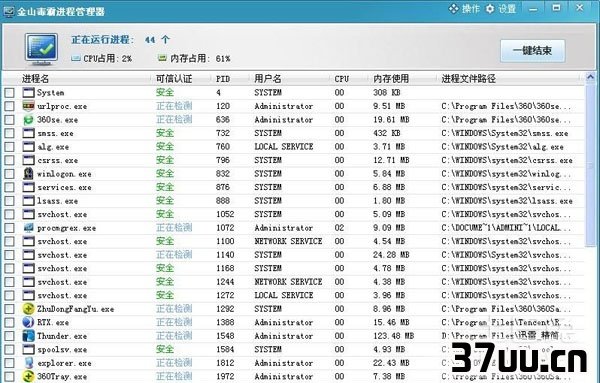
Task: Check the urlproc.exe checkbox
Action: (x=10, y=106)
